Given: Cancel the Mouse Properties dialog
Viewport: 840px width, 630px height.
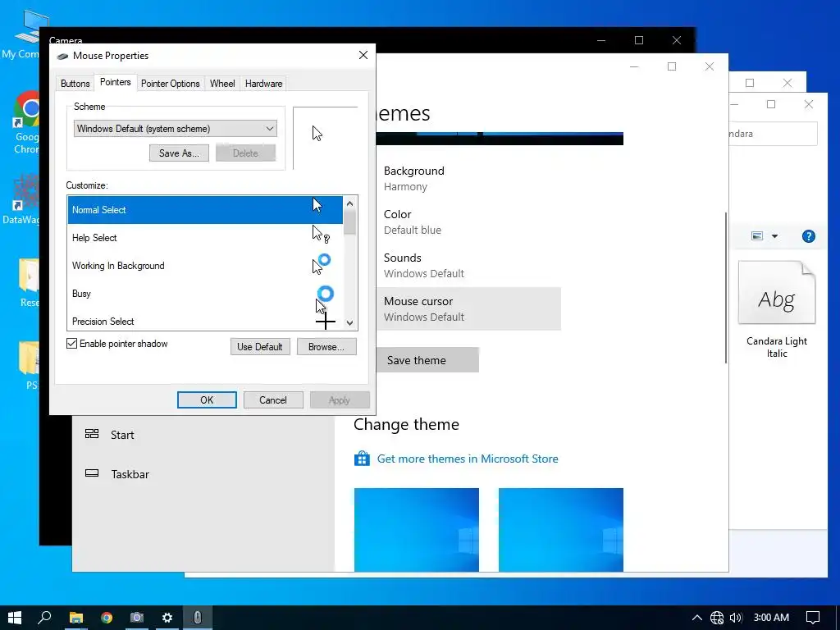Looking at the screenshot, I should [x=273, y=400].
